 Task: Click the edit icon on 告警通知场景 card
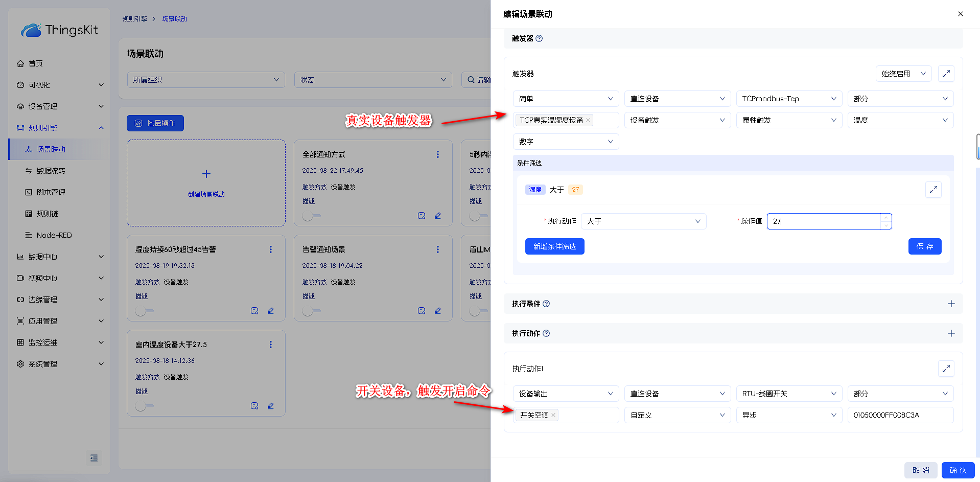(438, 311)
